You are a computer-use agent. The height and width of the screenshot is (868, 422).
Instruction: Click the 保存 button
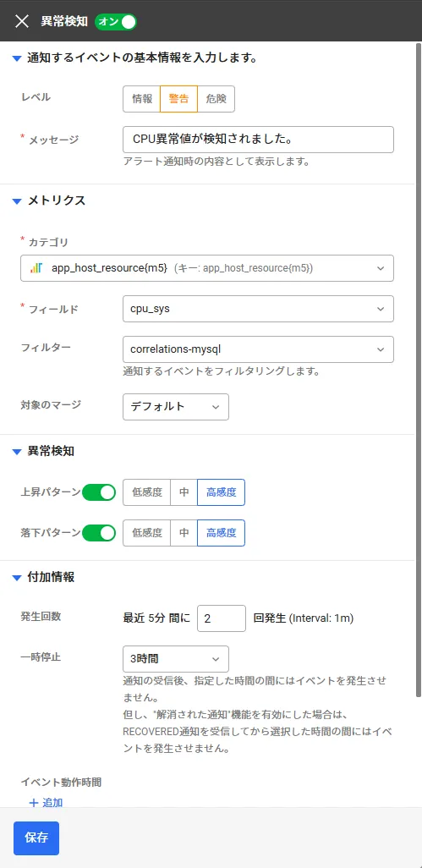tap(36, 838)
